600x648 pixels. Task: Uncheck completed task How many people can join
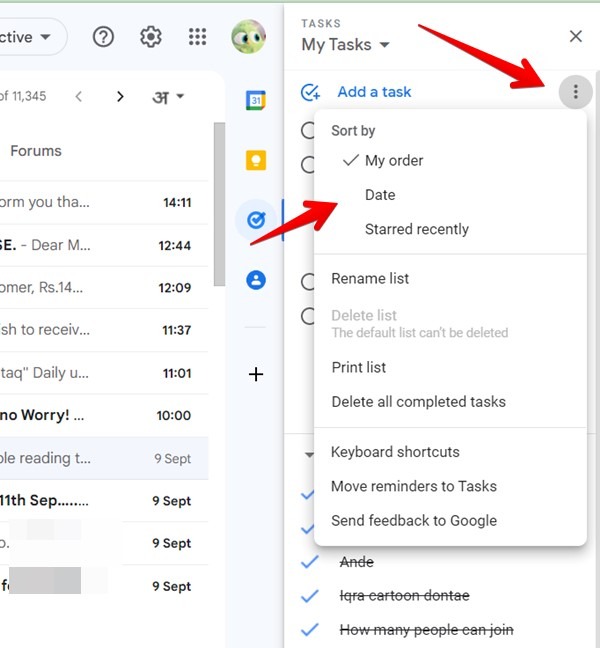(310, 629)
